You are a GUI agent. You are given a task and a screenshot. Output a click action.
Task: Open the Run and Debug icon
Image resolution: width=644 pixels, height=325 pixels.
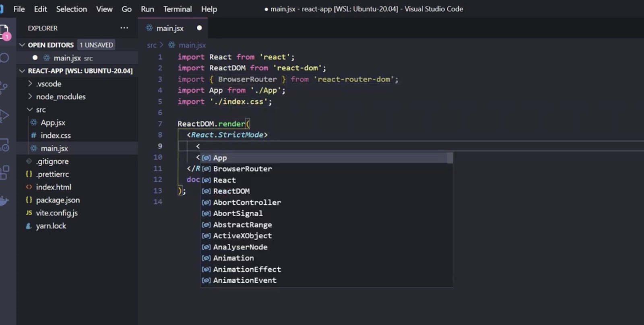(4, 116)
